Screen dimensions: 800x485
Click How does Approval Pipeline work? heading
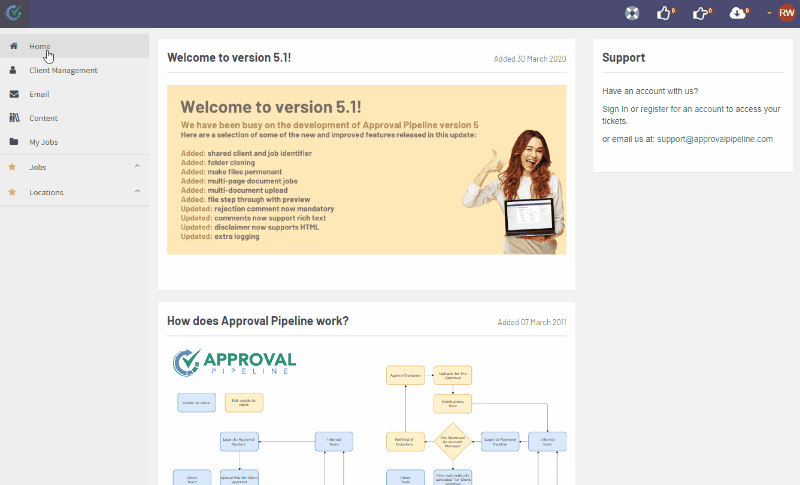(x=258, y=321)
